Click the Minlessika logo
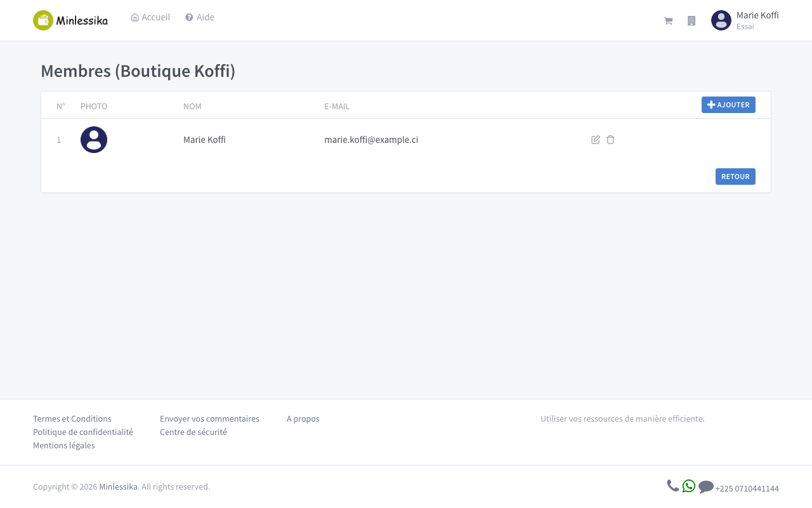This screenshot has width=812, height=508. pos(70,20)
